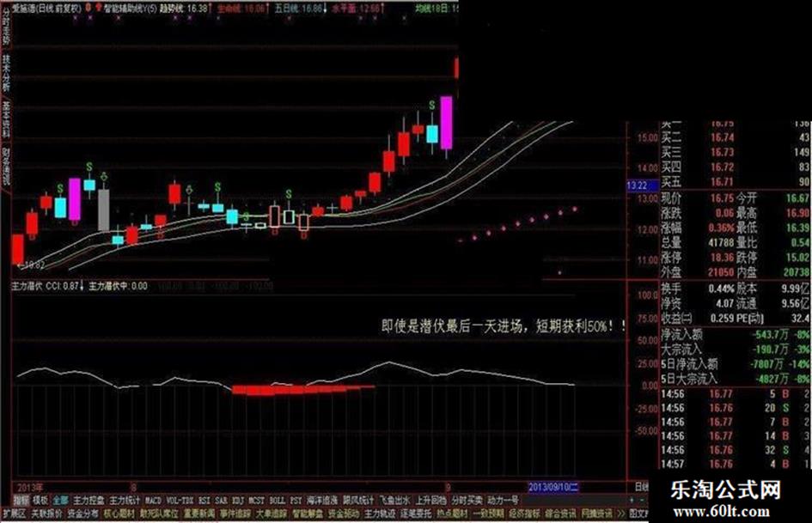The width and height of the screenshot is (812, 523).
Task: Open 一致预期 tab
Action: coord(488,514)
